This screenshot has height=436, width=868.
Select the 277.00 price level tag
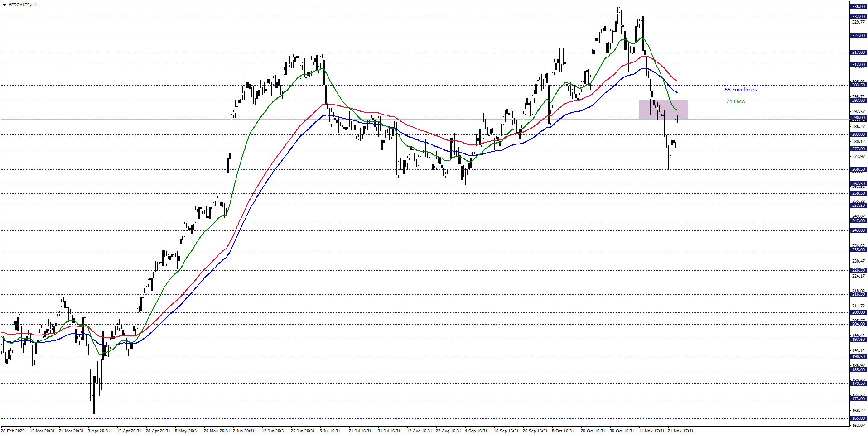point(858,149)
